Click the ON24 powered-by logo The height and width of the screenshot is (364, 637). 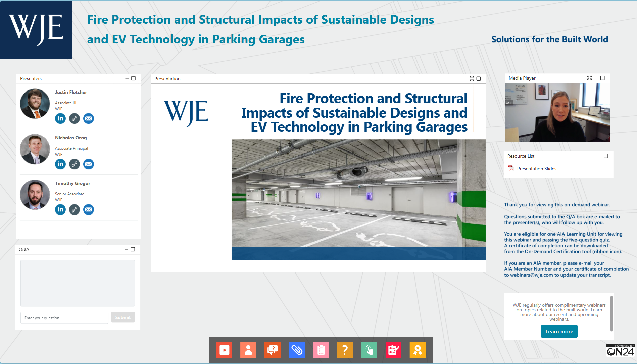(x=620, y=350)
